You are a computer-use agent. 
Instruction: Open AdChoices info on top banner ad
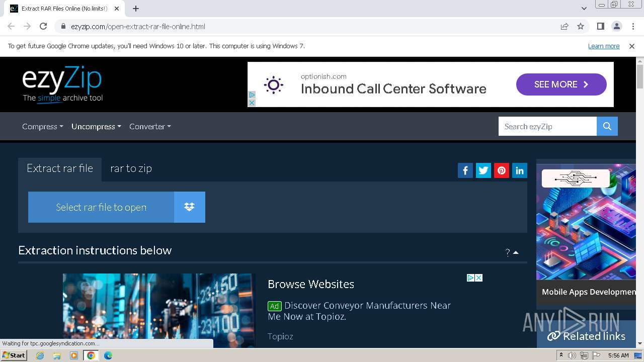click(x=252, y=95)
